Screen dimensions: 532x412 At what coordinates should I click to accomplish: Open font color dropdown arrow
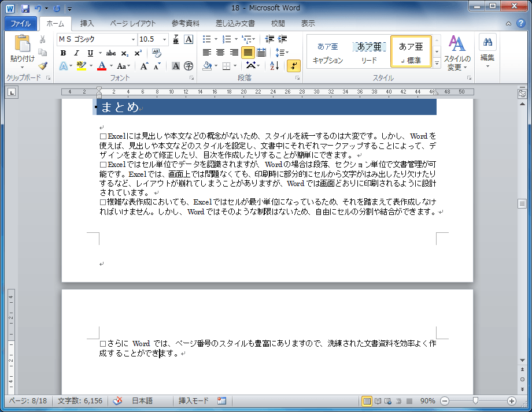111,66
